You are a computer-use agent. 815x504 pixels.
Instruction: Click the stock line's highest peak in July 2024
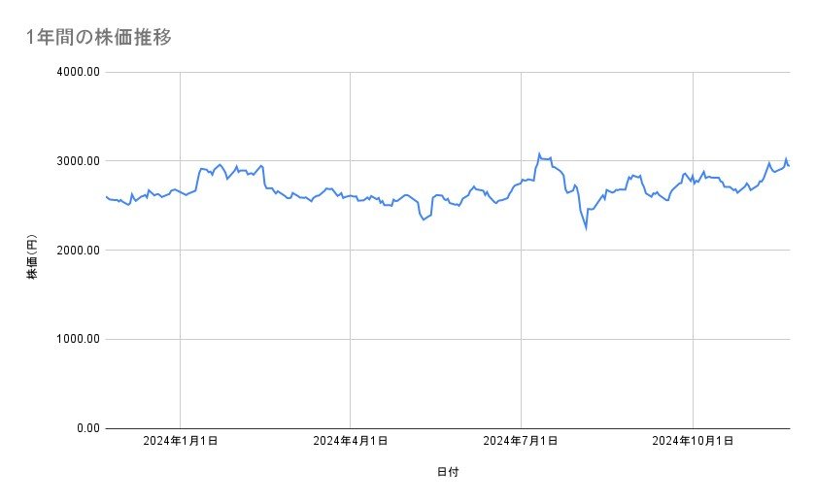(539, 153)
